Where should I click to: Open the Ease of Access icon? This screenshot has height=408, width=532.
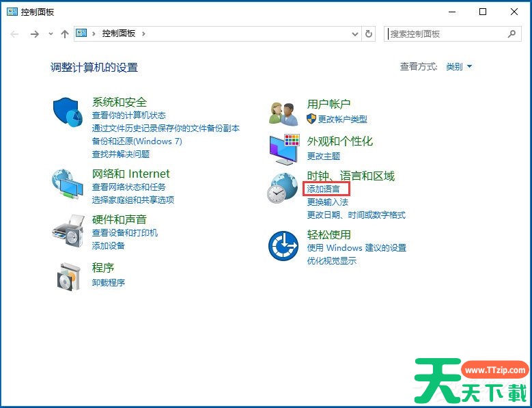coord(283,246)
